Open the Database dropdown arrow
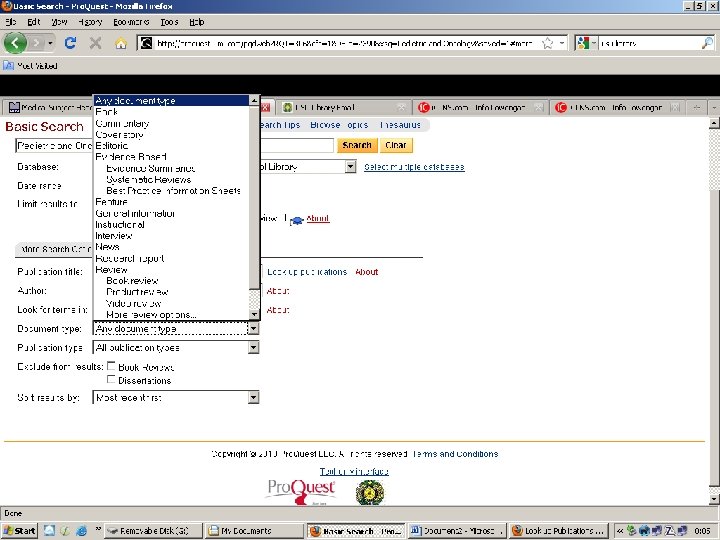 click(350, 167)
